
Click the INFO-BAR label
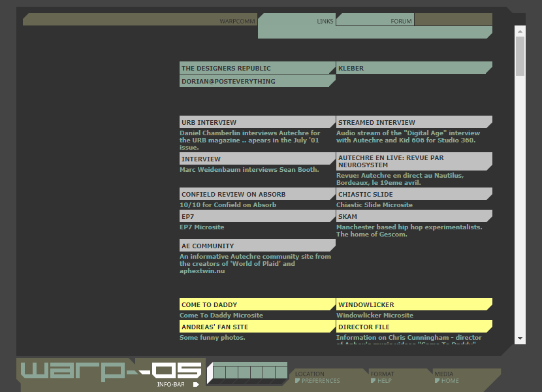pyautogui.click(x=170, y=384)
